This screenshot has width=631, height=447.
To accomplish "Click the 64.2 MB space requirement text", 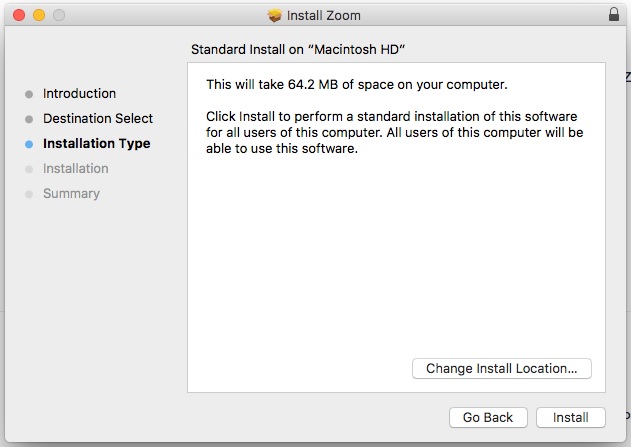I will coord(356,85).
